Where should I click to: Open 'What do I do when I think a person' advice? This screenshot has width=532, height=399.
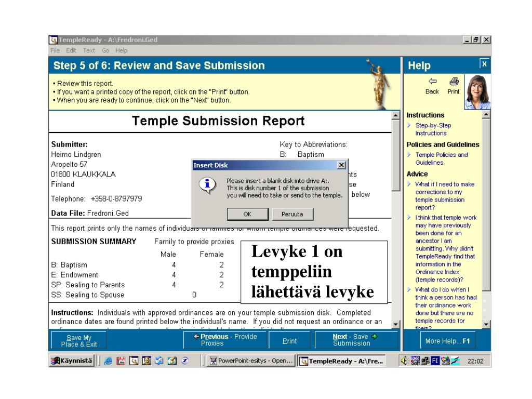(446, 308)
